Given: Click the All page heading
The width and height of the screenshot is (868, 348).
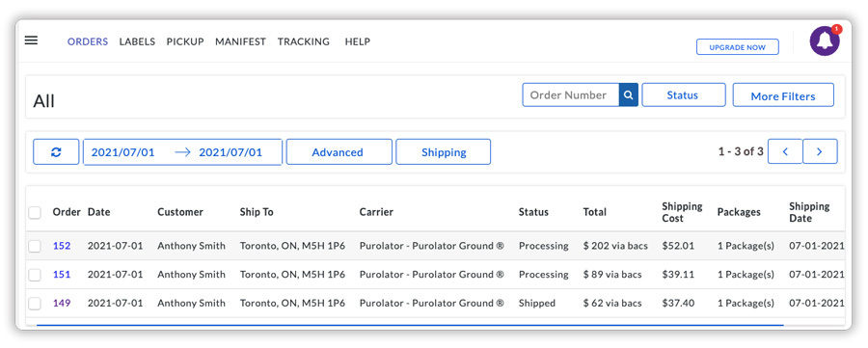Looking at the screenshot, I should (43, 102).
